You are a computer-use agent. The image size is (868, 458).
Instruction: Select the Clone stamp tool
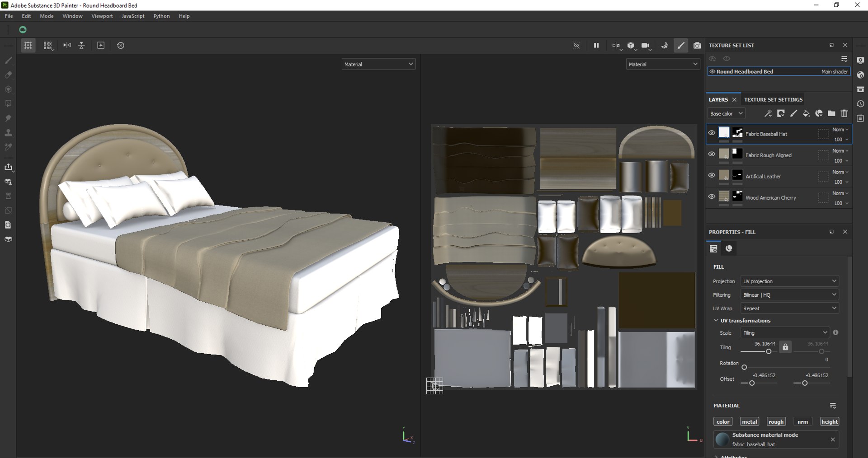coord(8,133)
